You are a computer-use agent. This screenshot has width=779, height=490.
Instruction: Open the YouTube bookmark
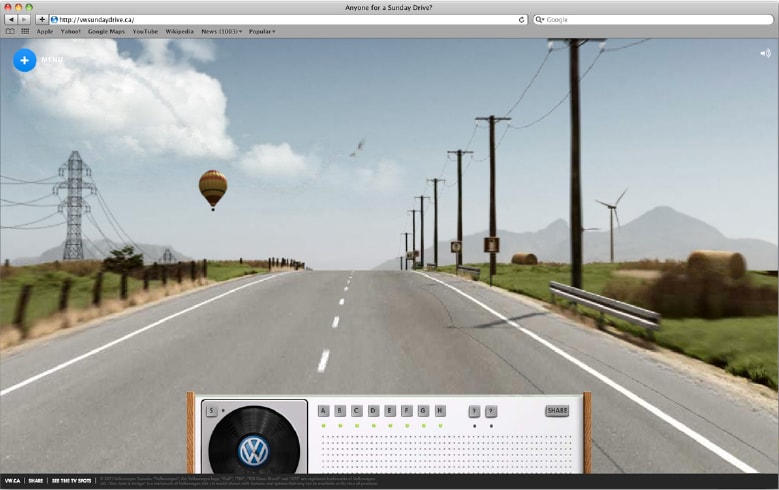click(145, 31)
